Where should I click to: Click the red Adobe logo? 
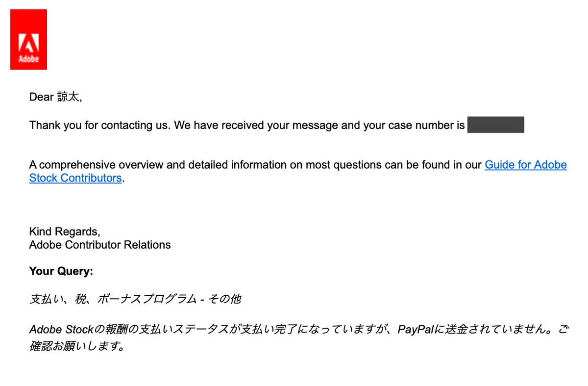[28, 39]
